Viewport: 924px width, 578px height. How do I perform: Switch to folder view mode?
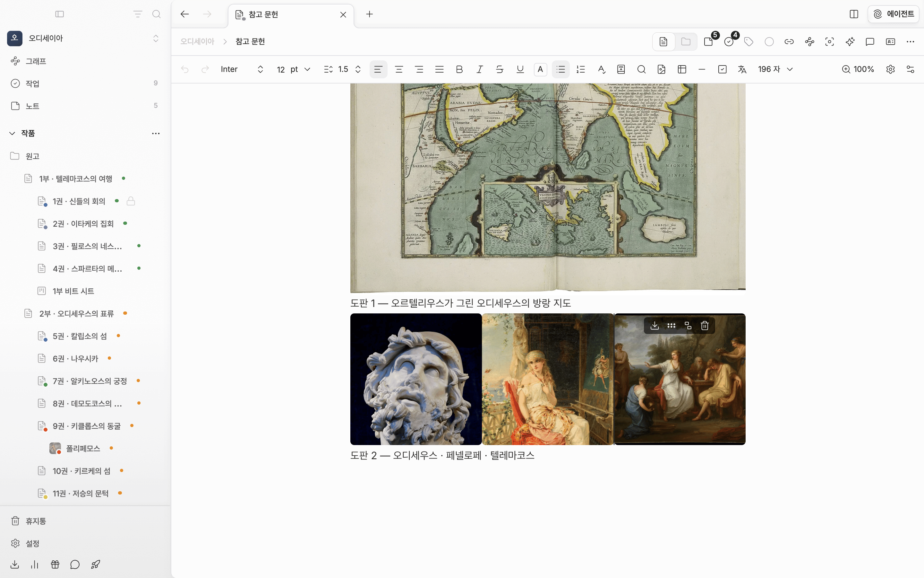click(686, 42)
